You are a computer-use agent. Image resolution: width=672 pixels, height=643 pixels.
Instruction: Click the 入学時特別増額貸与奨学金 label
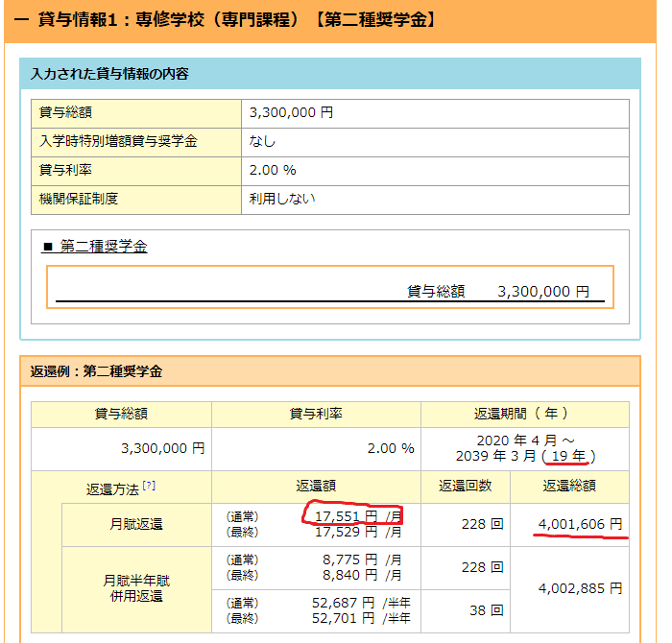[x=118, y=141]
